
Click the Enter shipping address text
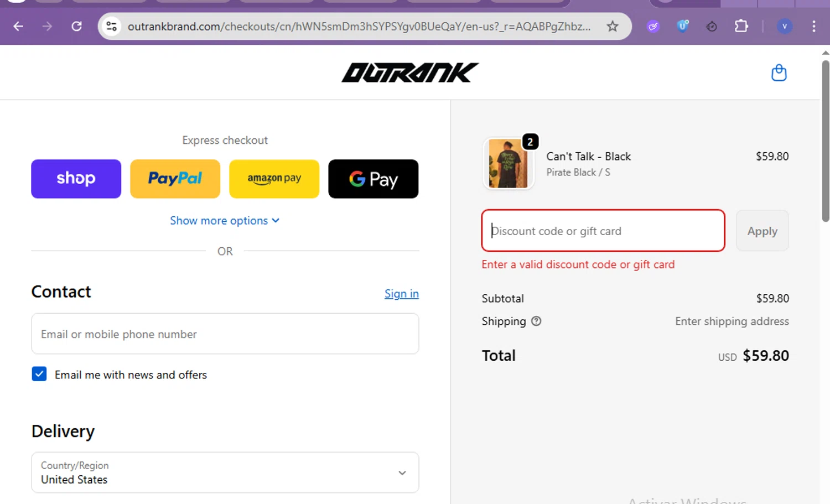tap(732, 321)
